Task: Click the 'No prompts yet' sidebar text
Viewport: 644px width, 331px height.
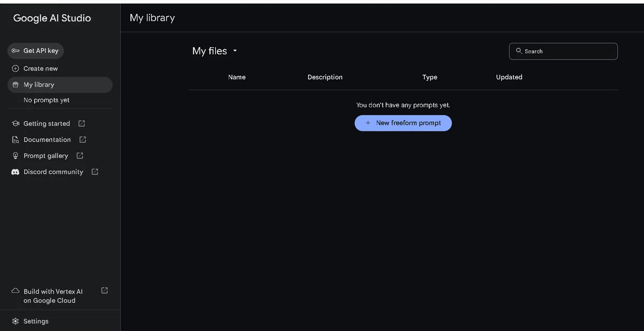Action: click(x=47, y=100)
